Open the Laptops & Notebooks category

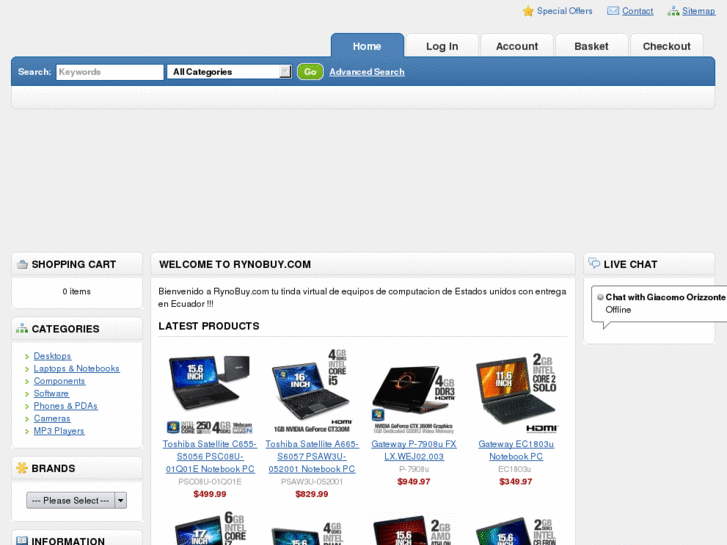(x=77, y=368)
